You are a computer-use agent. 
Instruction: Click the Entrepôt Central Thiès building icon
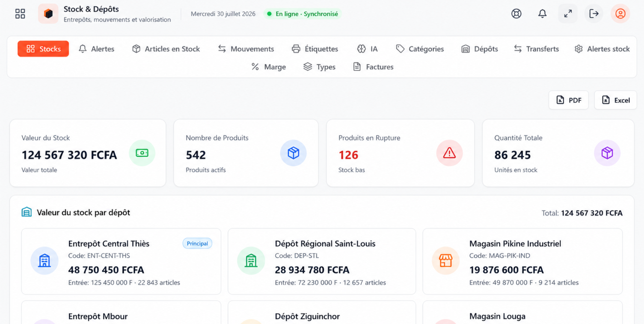pyautogui.click(x=44, y=261)
